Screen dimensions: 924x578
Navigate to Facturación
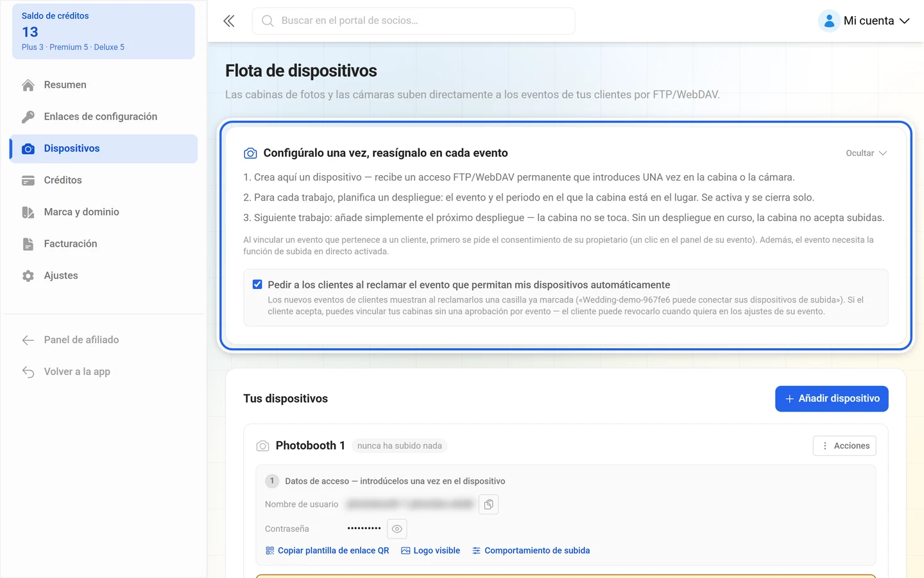(x=104, y=244)
